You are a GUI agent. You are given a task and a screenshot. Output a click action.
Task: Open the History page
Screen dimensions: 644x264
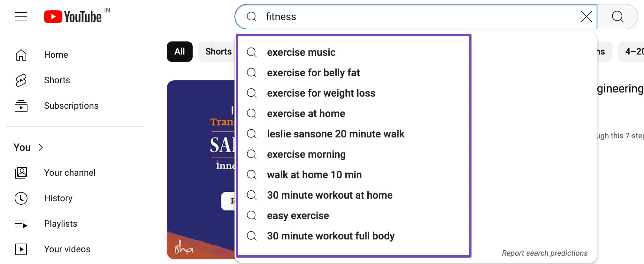coord(58,198)
